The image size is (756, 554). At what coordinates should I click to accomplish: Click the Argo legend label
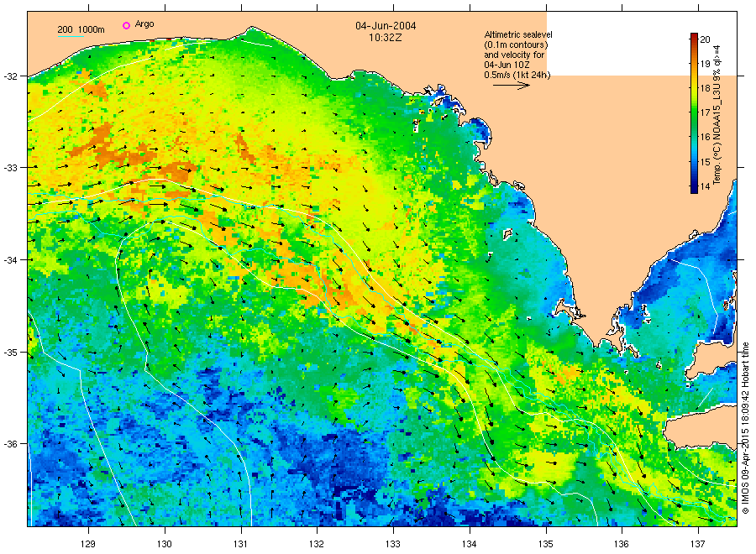click(144, 24)
